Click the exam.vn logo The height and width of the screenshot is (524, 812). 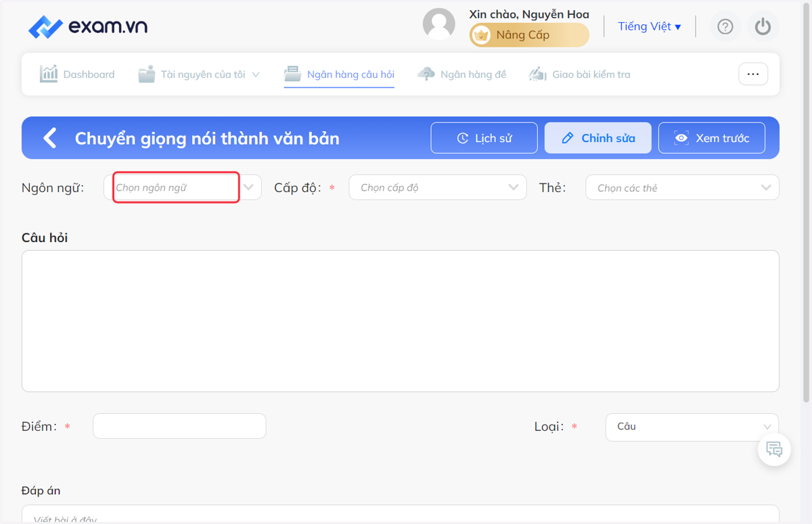pyautogui.click(x=88, y=27)
